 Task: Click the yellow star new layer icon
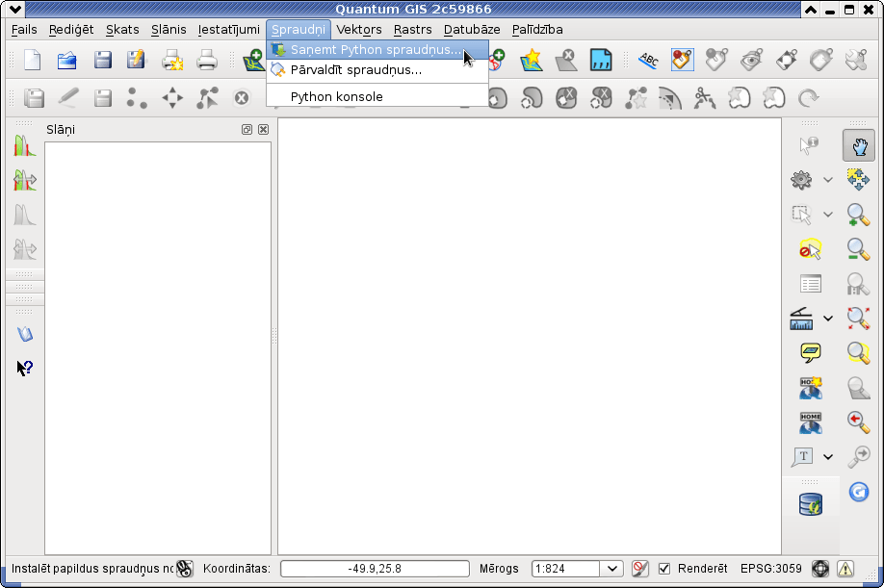click(532, 60)
